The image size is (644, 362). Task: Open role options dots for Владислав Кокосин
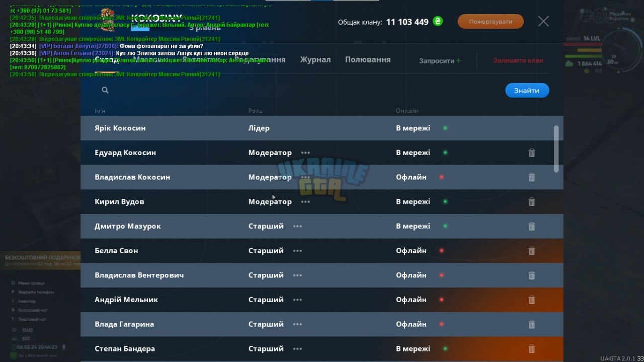click(x=305, y=177)
